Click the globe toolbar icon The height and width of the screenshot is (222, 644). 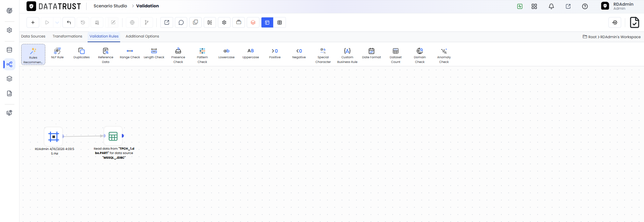(132, 22)
